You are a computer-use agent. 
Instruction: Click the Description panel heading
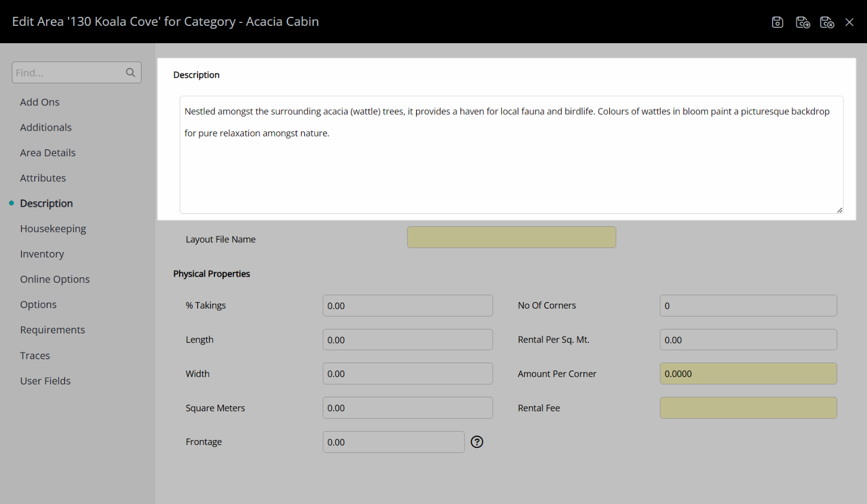(x=197, y=75)
